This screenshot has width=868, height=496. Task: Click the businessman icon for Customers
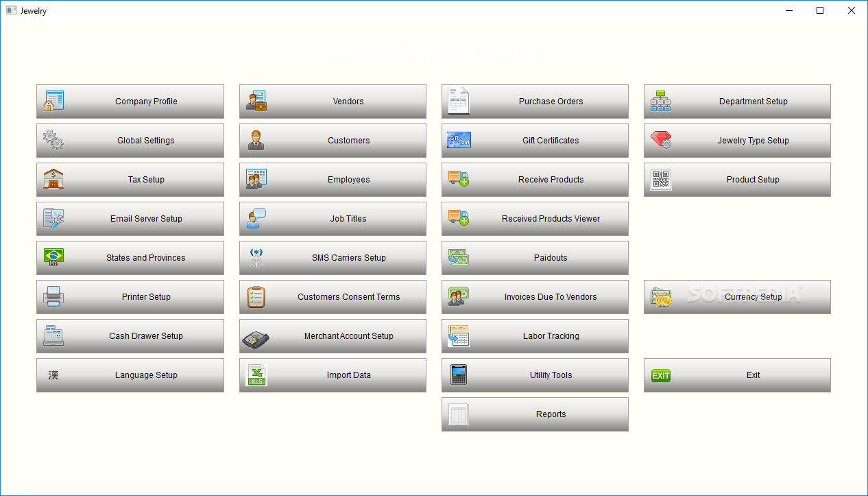tap(256, 140)
